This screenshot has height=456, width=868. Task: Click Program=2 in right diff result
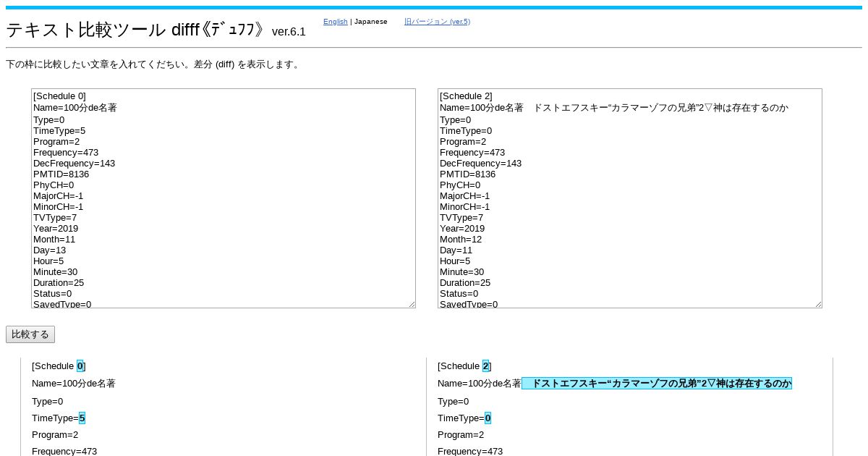click(x=461, y=435)
